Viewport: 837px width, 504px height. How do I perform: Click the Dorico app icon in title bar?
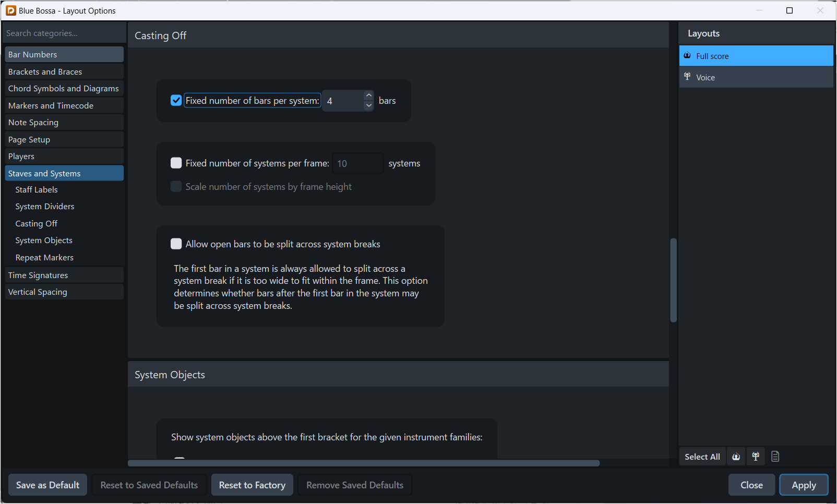10,10
